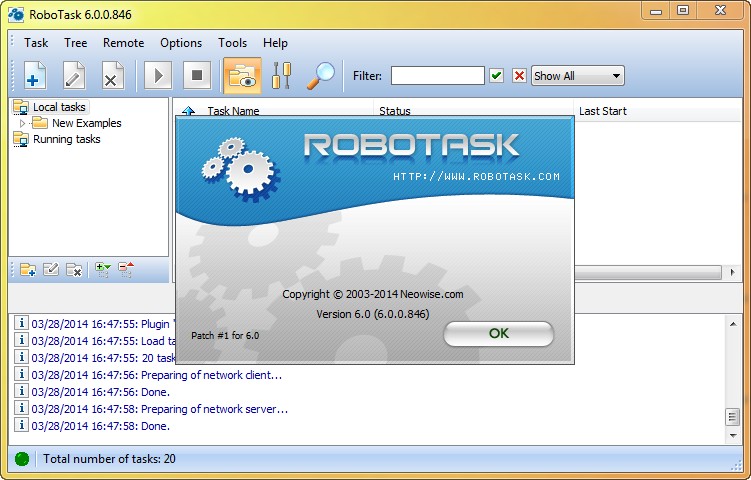
Task: Run the selected task with play button
Action: tap(158, 75)
